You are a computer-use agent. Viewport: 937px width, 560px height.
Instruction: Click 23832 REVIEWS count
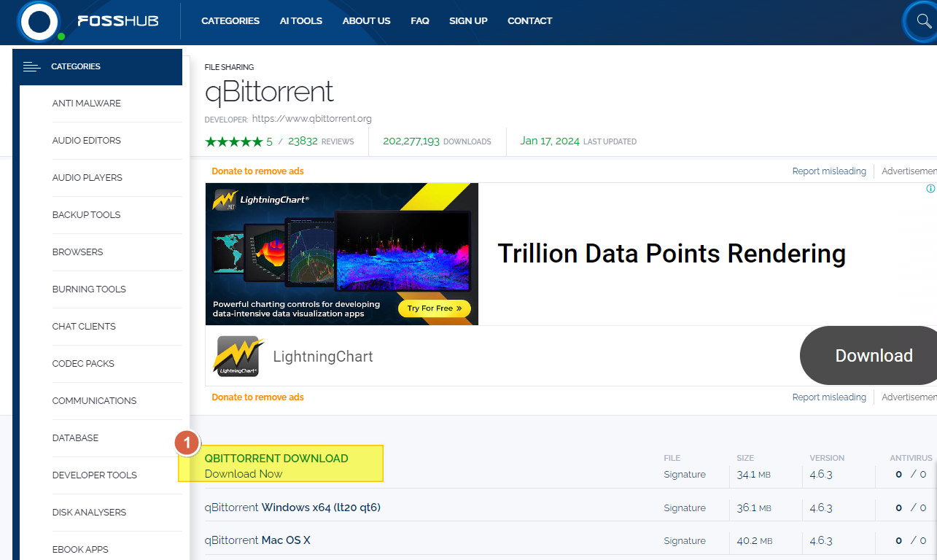point(321,141)
